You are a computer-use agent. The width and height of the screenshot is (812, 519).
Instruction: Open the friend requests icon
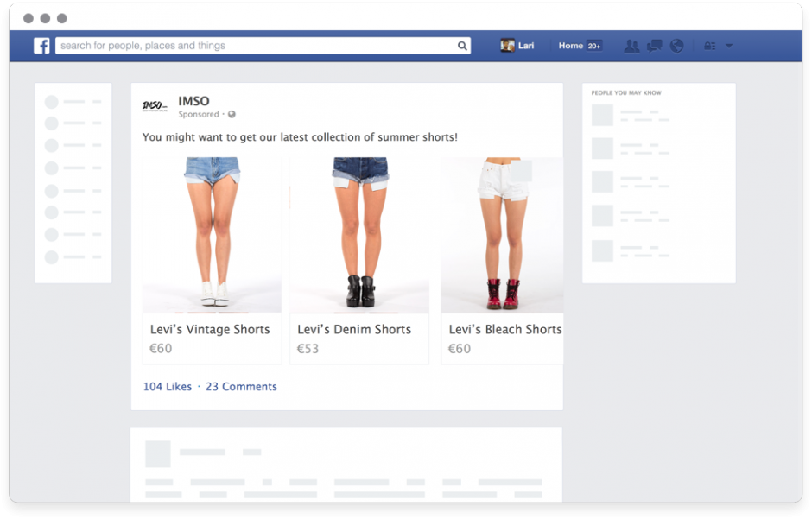tap(633, 45)
